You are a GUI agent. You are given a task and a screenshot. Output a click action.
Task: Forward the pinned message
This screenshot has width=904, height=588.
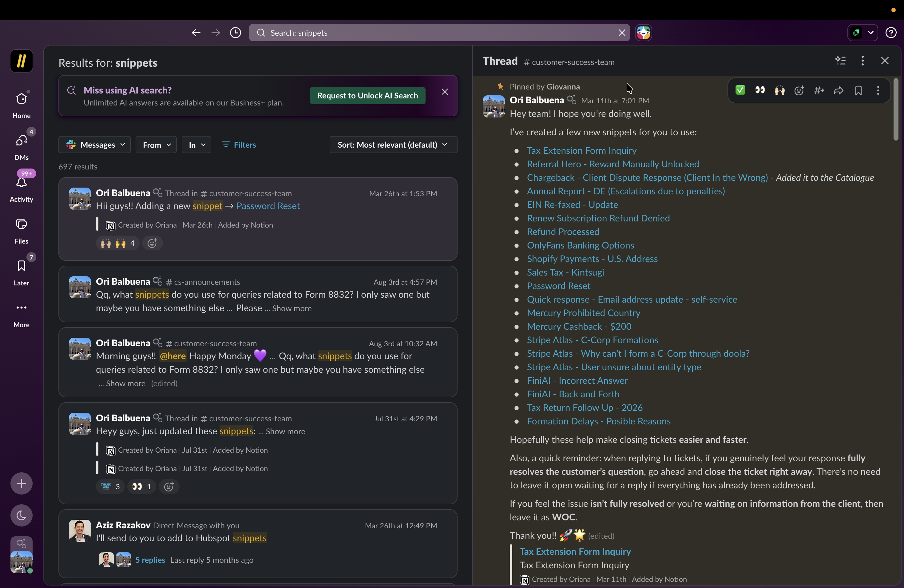tap(839, 90)
